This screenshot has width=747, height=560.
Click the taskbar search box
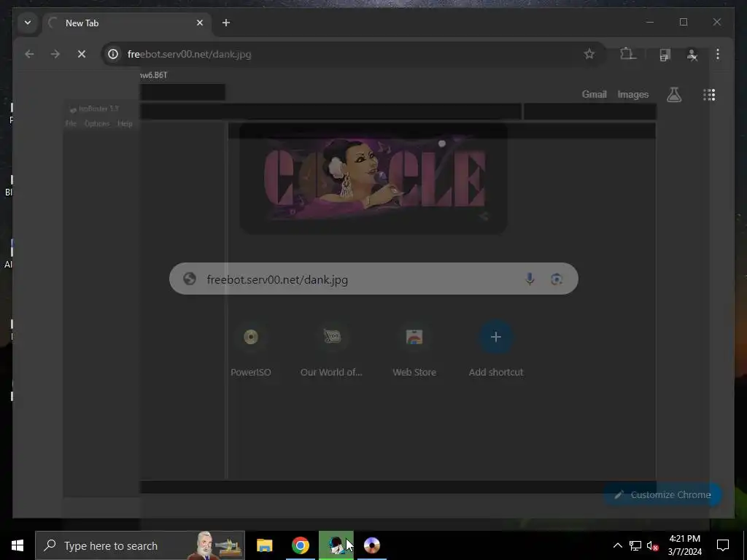pyautogui.click(x=139, y=545)
